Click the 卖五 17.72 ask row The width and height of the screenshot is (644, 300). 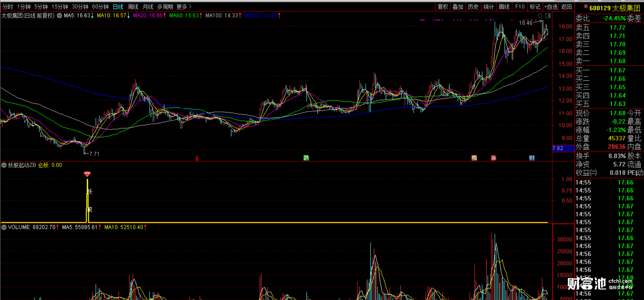click(609, 28)
